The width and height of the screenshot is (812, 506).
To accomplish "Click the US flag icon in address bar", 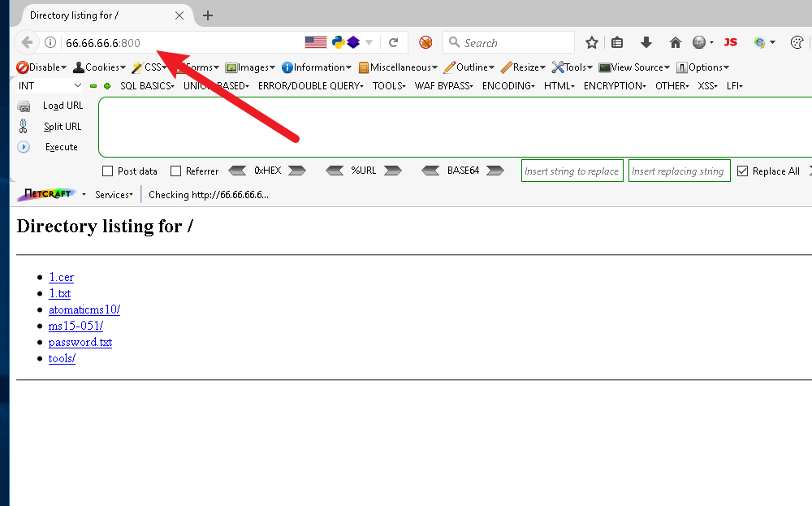I will (x=315, y=42).
